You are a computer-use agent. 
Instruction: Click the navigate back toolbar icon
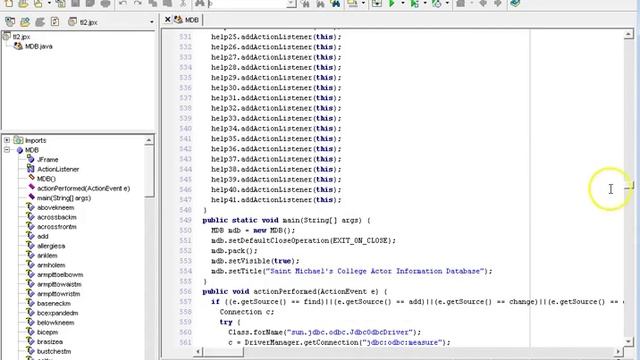click(x=483, y=4)
